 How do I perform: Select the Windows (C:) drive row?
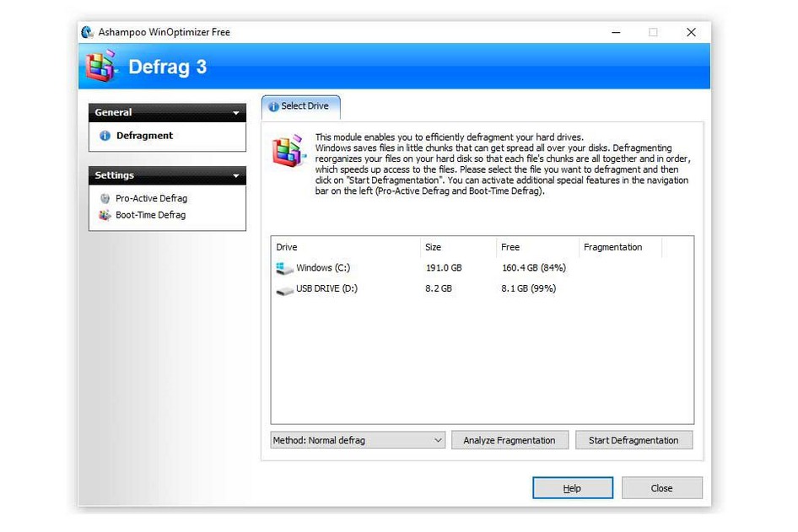[x=482, y=268]
